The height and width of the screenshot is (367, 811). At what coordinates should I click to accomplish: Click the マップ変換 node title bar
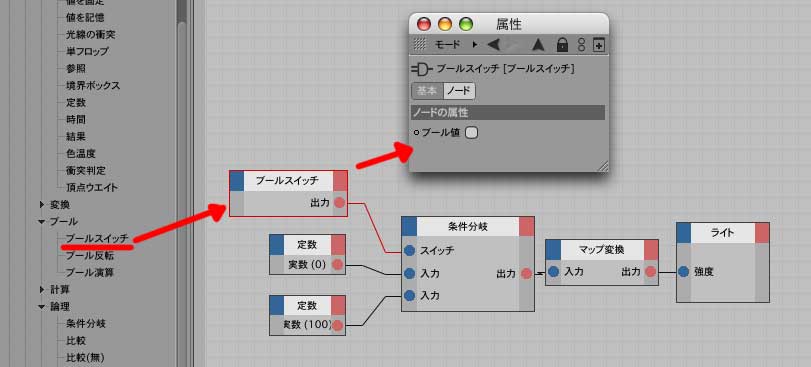click(602, 250)
